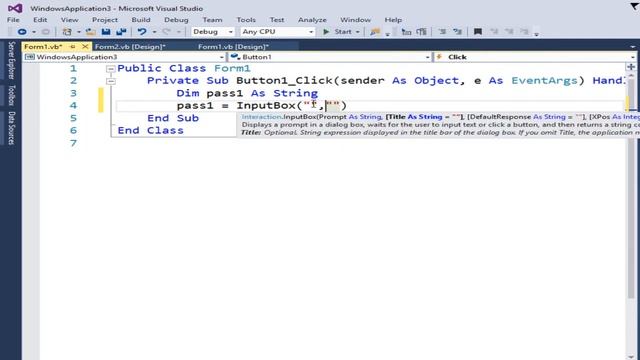This screenshot has height=360, width=640.
Task: Click the InputBox call in line 4
Action: 266,105
